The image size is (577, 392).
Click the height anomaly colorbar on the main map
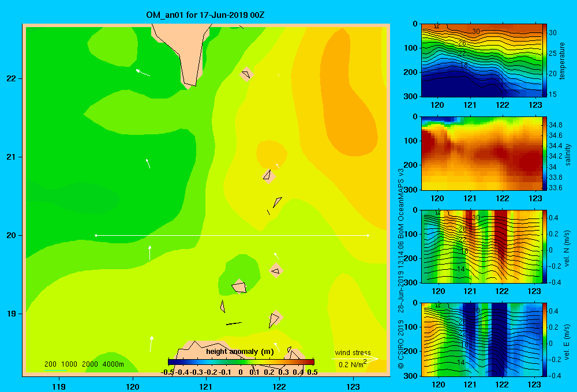pyautogui.click(x=241, y=362)
